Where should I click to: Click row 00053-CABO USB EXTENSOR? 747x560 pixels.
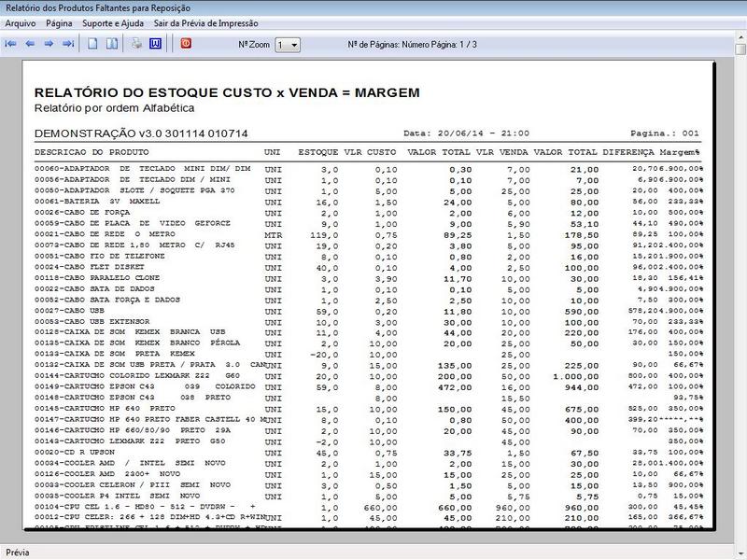point(368,322)
